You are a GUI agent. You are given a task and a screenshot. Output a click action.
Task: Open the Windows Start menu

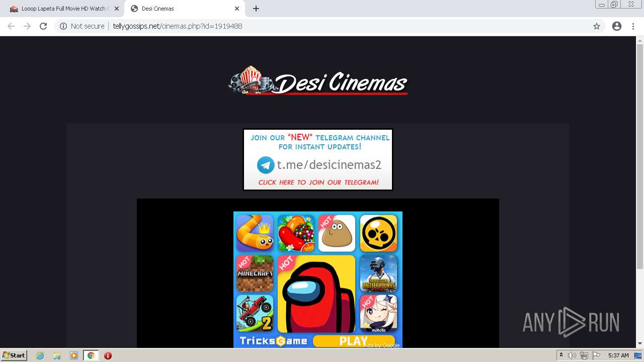pos(14,355)
